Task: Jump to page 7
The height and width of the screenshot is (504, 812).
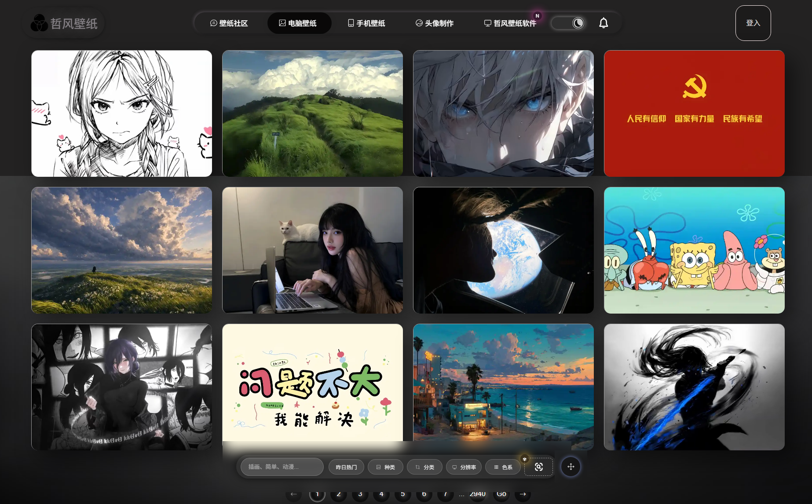Action: tap(446, 494)
